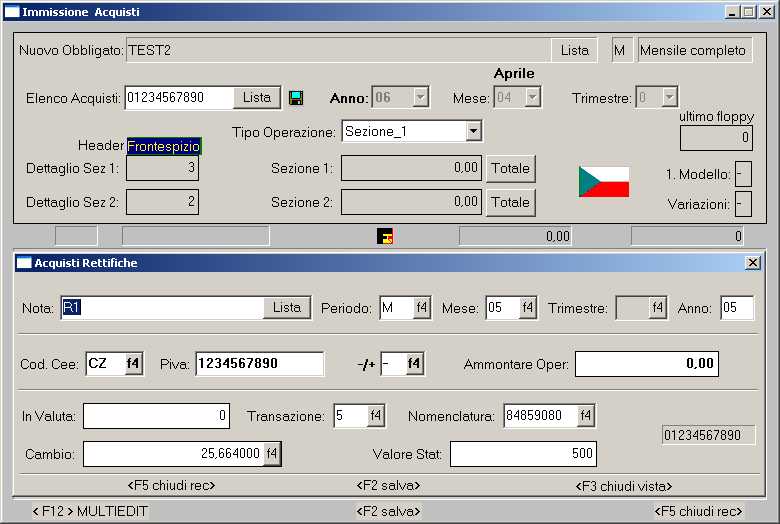Viewport: 780px width, 524px height.
Task: Click F5 chiudi rec in Rettifiche panel
Action: 172,485
